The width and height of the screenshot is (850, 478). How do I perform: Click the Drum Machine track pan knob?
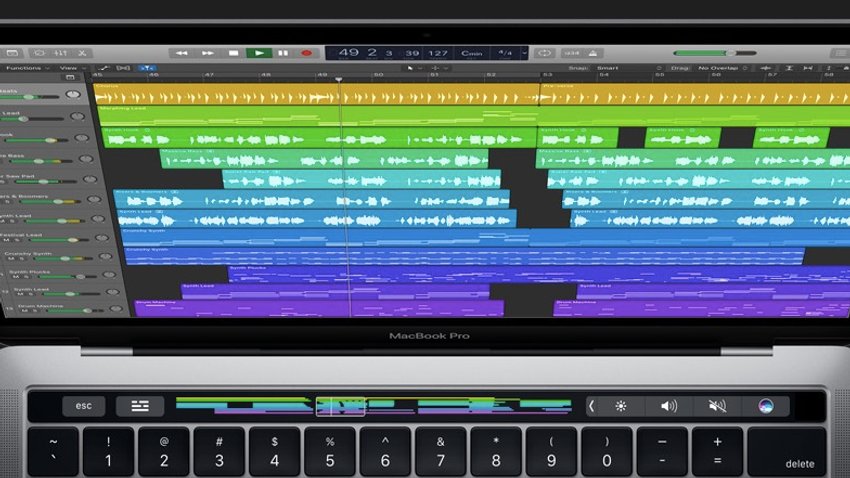pos(115,309)
